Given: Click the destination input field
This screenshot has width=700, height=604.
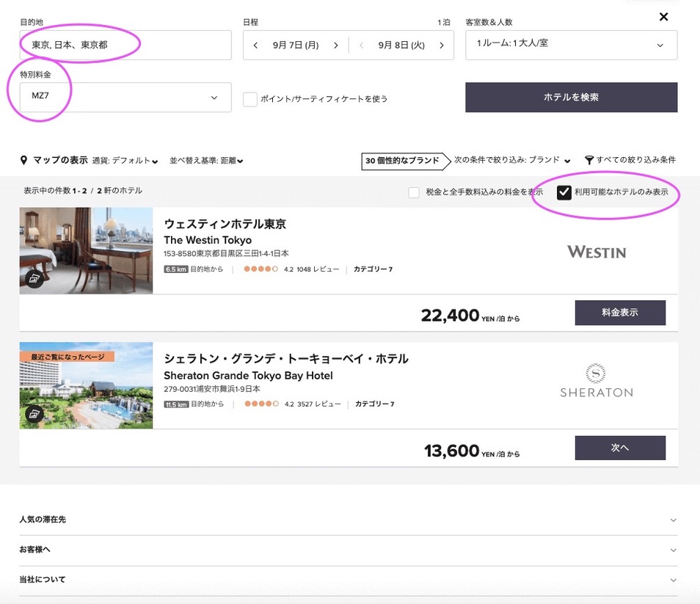Looking at the screenshot, I should (x=125, y=46).
